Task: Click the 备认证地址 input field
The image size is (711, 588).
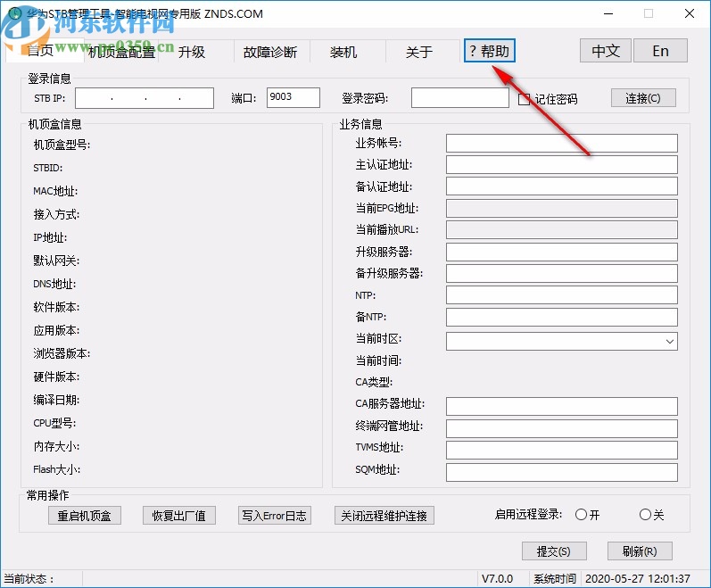Action: 561,186
